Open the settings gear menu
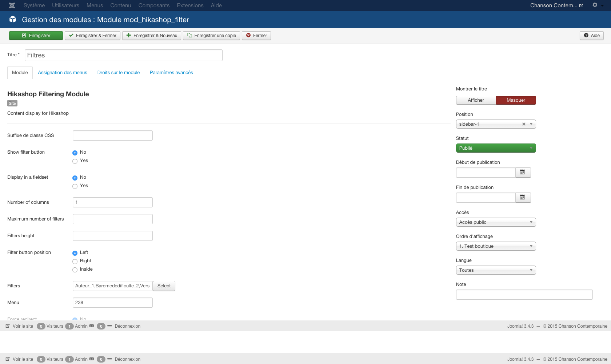611x364 pixels. click(595, 5)
